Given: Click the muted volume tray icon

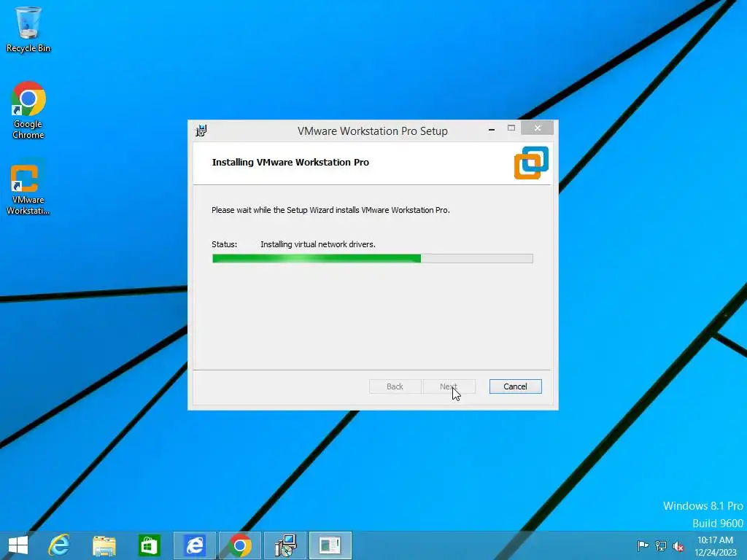Looking at the screenshot, I should tap(678, 545).
